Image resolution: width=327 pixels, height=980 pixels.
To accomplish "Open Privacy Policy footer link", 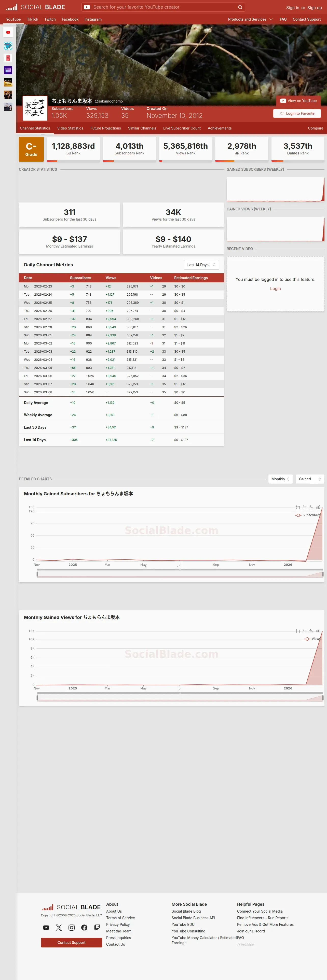I will [118, 925].
